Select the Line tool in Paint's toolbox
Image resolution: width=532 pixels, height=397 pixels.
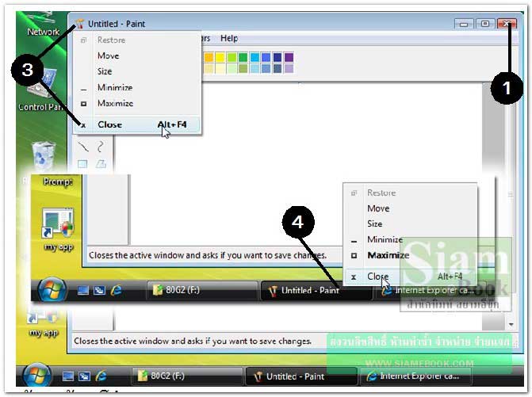click(x=83, y=147)
